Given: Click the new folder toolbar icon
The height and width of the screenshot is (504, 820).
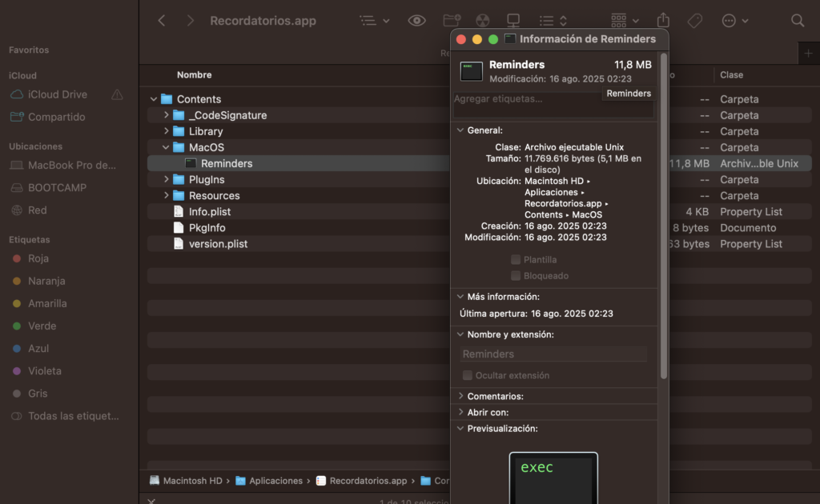Looking at the screenshot, I should click(x=452, y=21).
